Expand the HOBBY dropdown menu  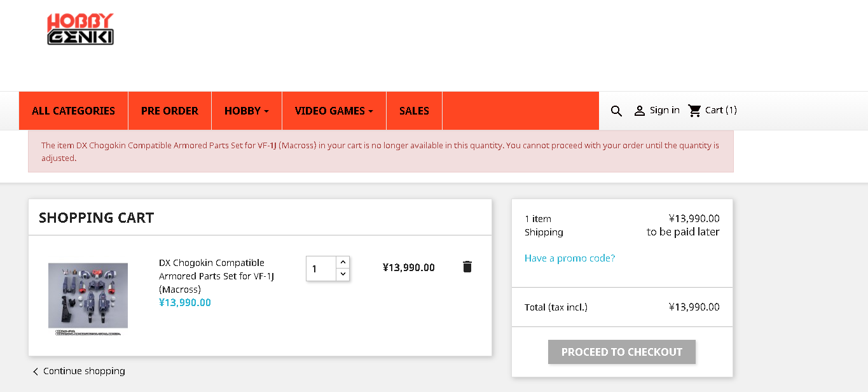[x=247, y=111]
